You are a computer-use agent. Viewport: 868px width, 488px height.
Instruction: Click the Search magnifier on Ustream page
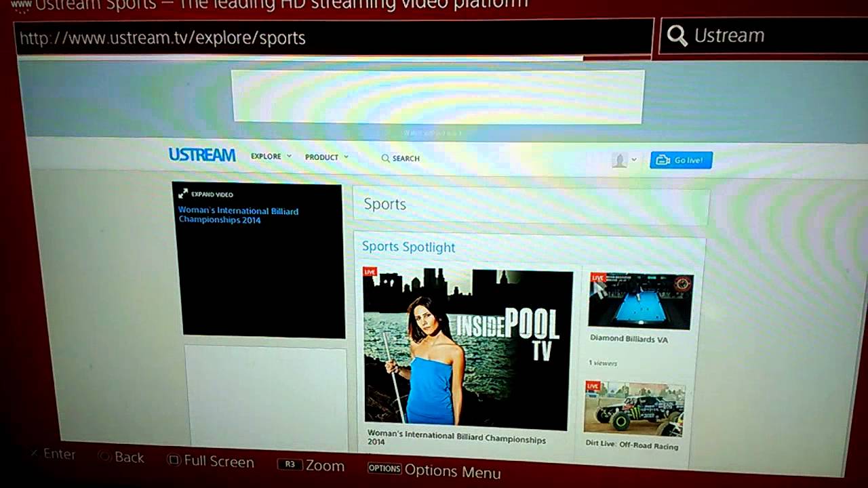(x=385, y=159)
